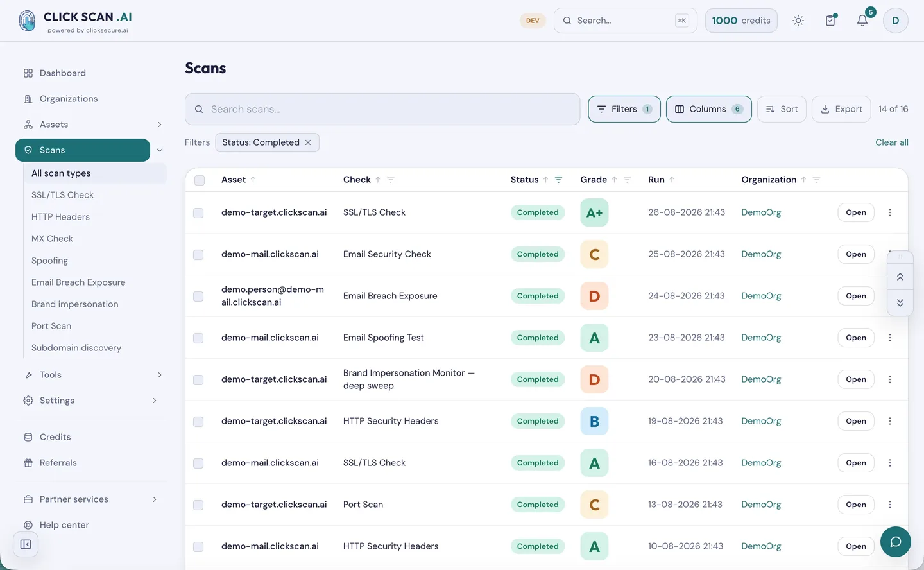This screenshot has width=924, height=570.
Task: Collapse the sidebar panel icon
Action: 26,544
